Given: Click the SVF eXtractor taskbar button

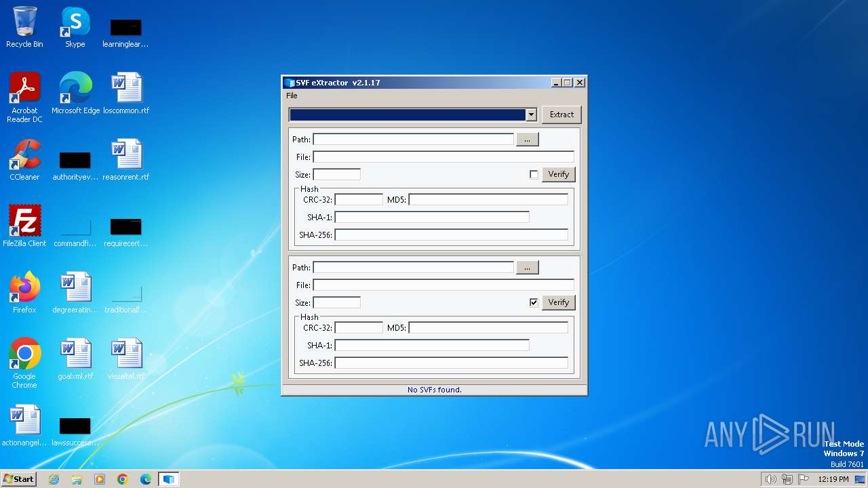Looking at the screenshot, I should coord(169,479).
